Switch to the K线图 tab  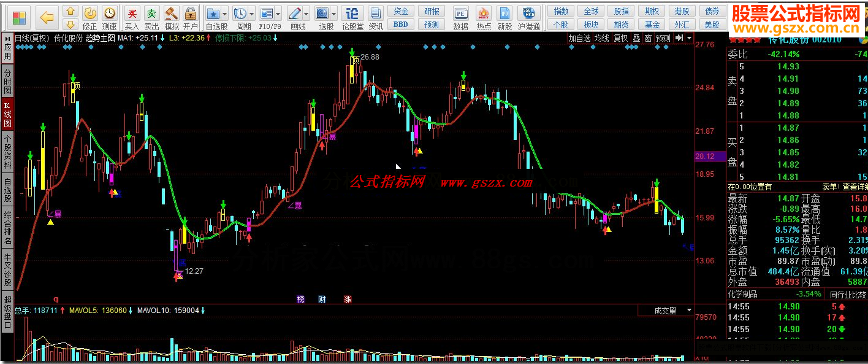tap(7, 114)
